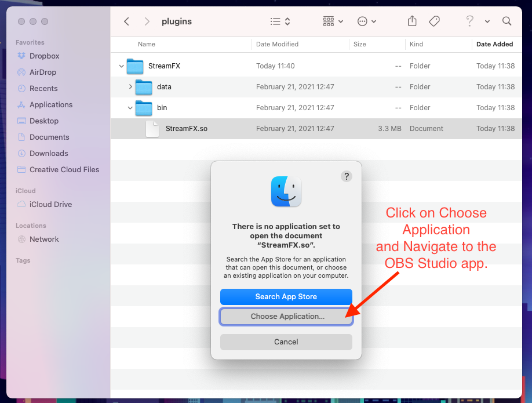Viewport: 532px width, 403px height.
Task: Open the Finder search magnifier
Action: 507,21
